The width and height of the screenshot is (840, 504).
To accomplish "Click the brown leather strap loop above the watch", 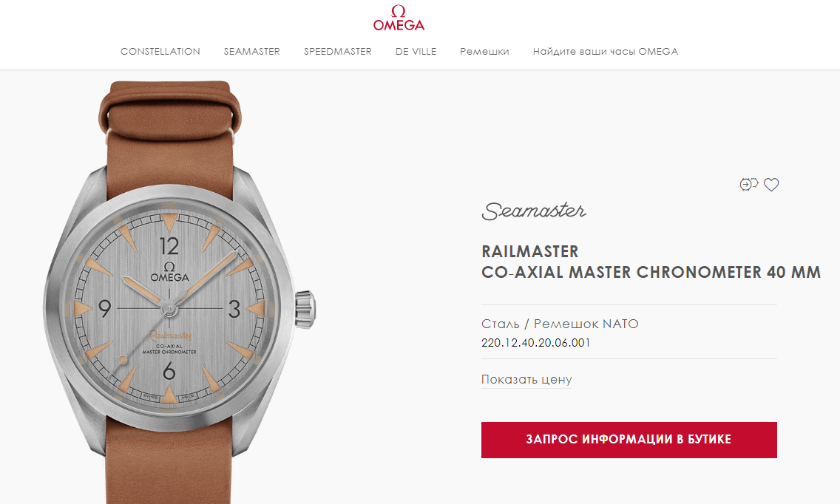I will click(170, 110).
